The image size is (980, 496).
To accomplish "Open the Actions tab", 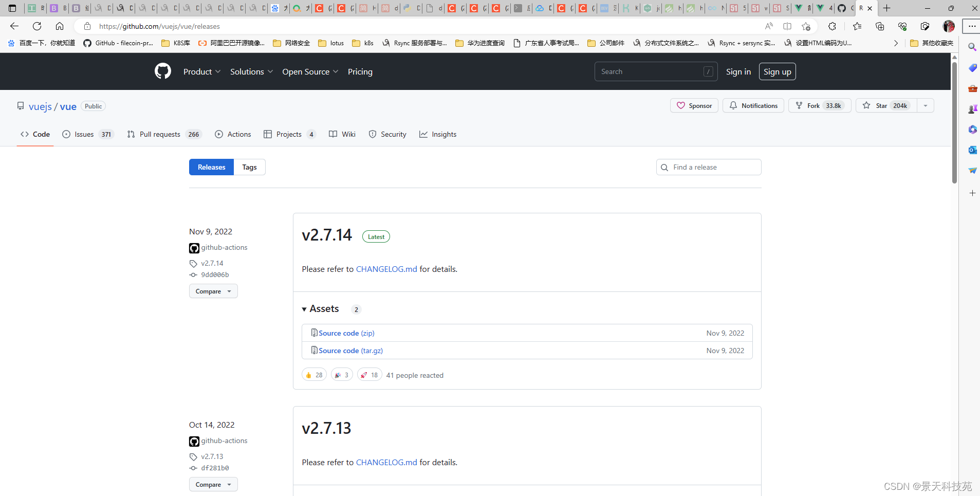I will point(233,134).
